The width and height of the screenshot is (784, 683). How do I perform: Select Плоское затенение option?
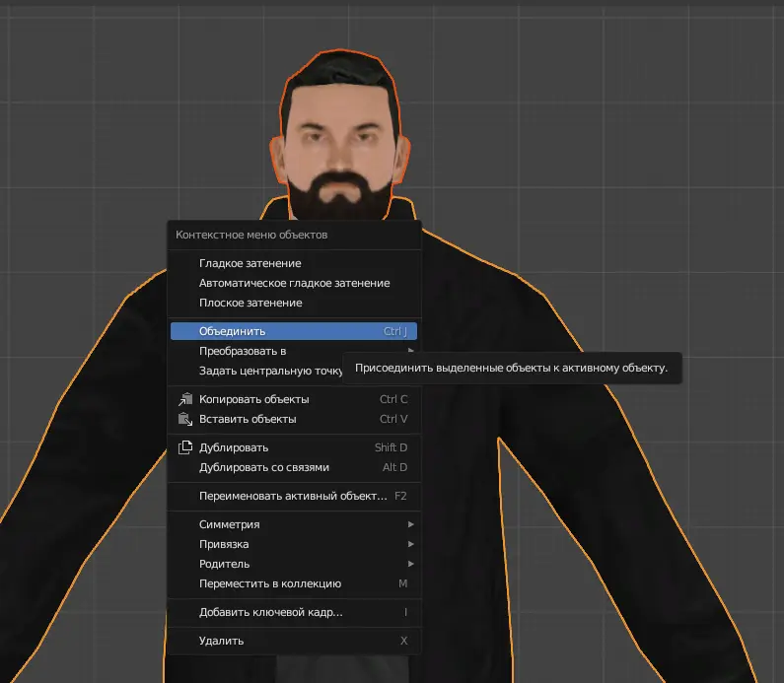[x=250, y=303]
